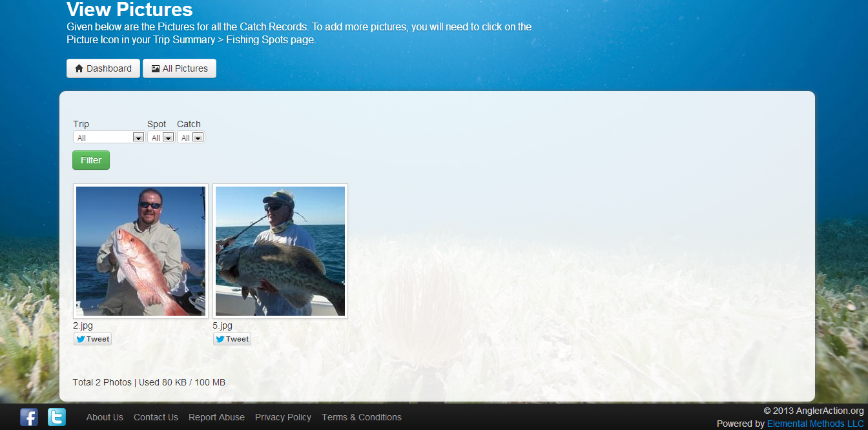This screenshot has width=868, height=430.
Task: Select the 2.jpg file name
Action: click(83, 325)
